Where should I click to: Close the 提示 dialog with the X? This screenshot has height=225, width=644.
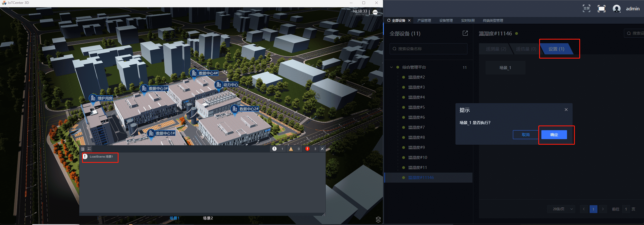point(566,110)
